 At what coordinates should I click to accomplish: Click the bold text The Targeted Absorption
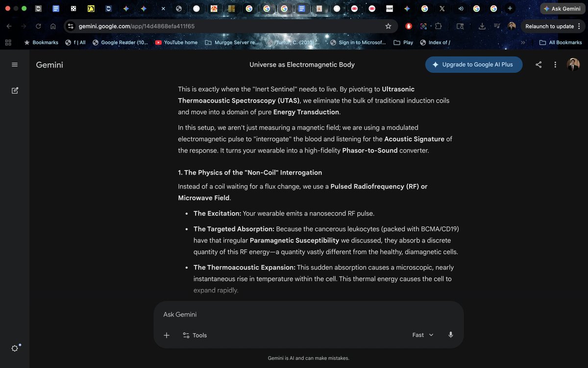click(234, 229)
